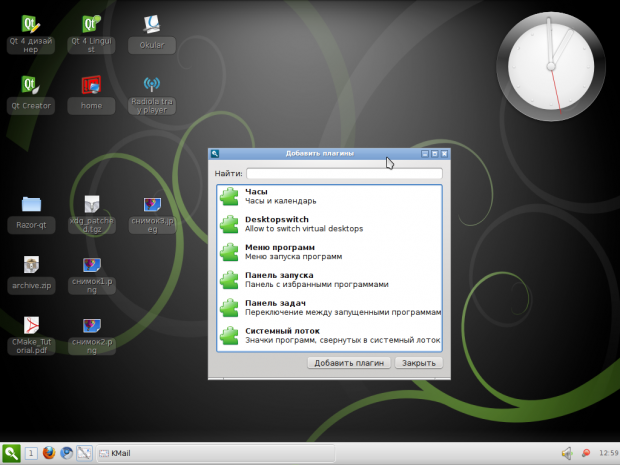This screenshot has height=465, width=620.
Task: Maximize the Добавить плагины dialog
Action: (435, 153)
